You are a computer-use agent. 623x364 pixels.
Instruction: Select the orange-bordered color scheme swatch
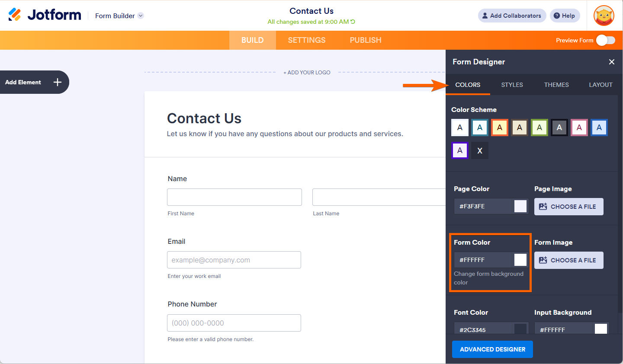[x=500, y=128]
